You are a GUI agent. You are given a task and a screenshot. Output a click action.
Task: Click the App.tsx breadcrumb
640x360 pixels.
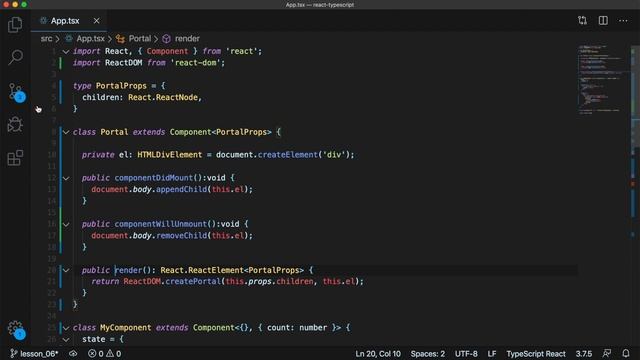[x=85, y=38]
